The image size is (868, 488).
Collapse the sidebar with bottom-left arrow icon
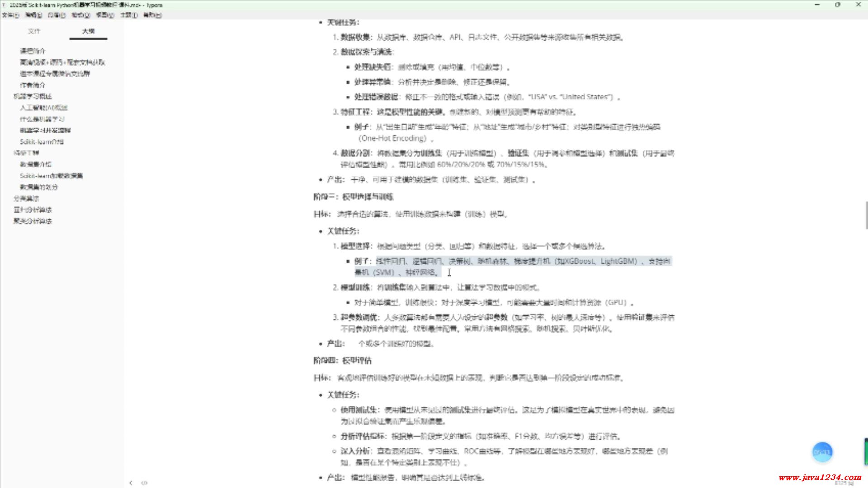point(131,483)
